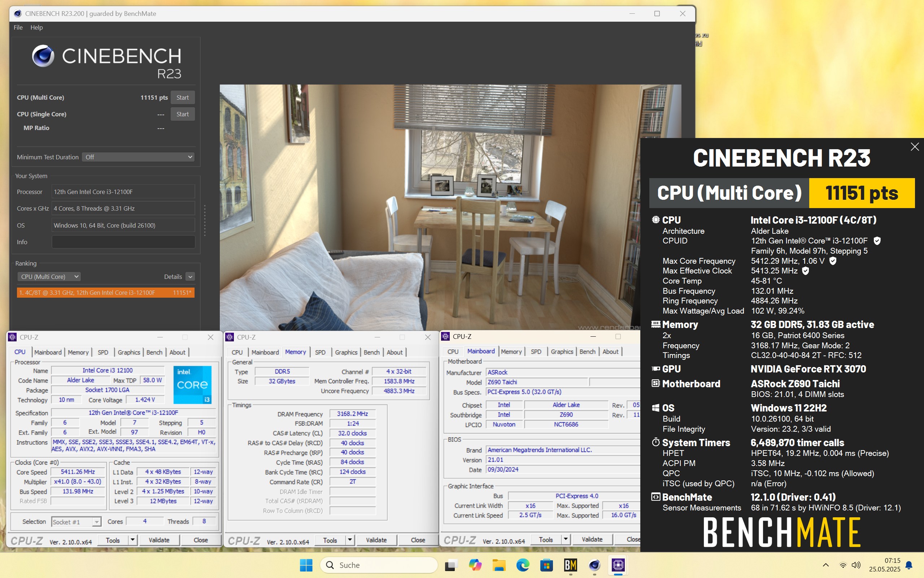Viewport: 924px width, 578px height.
Task: Open the Help menu in Cinebench
Action: (x=37, y=27)
